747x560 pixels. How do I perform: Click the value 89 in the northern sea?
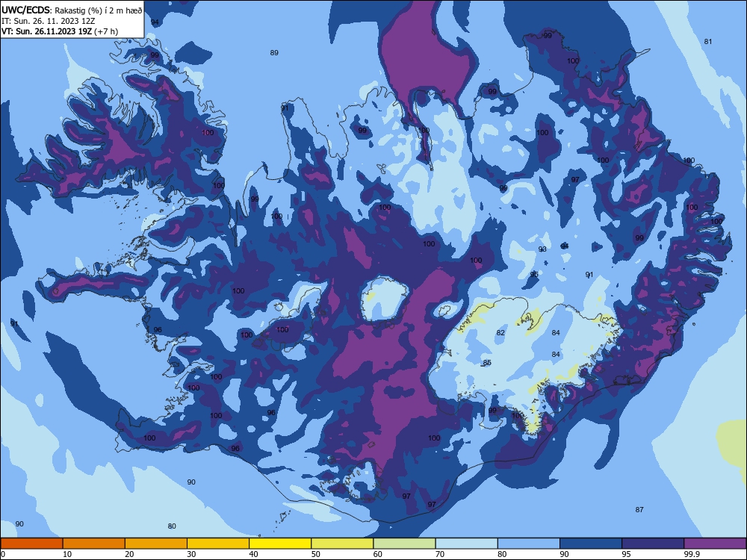(x=274, y=52)
